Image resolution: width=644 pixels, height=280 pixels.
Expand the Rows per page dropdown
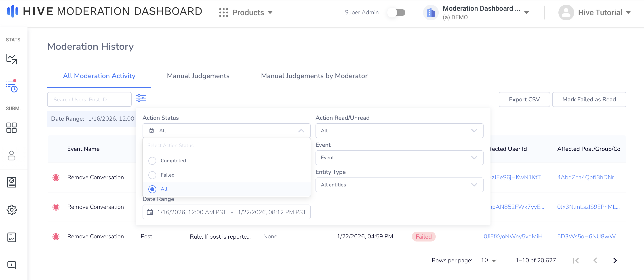488,261
